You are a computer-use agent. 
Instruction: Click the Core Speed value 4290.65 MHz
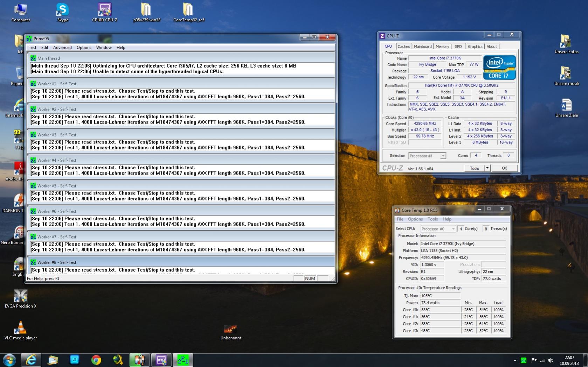click(425, 123)
